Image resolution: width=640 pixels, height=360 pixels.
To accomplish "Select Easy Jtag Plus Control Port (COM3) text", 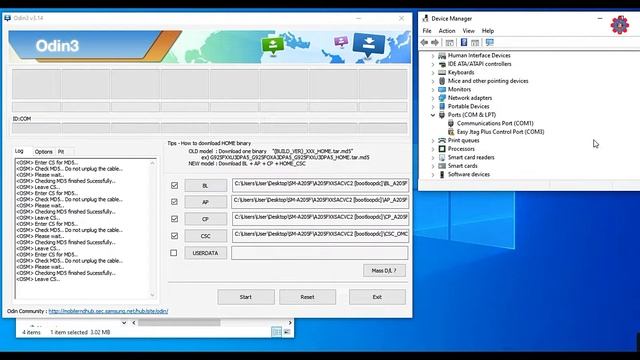I will (x=500, y=132).
